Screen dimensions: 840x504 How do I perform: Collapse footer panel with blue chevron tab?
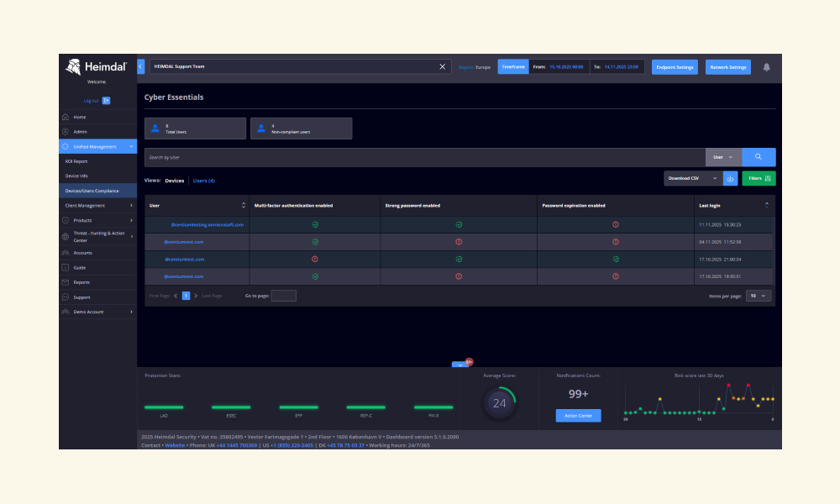pyautogui.click(x=459, y=365)
